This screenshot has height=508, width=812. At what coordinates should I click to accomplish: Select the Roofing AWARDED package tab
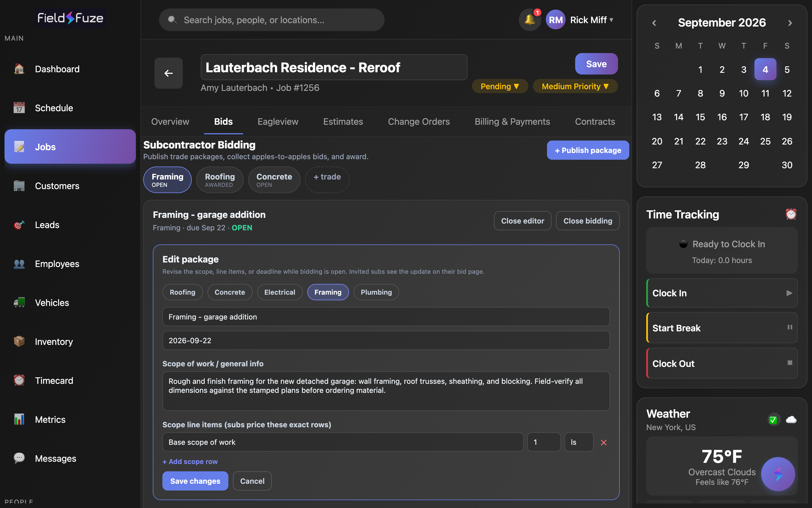[220, 180]
